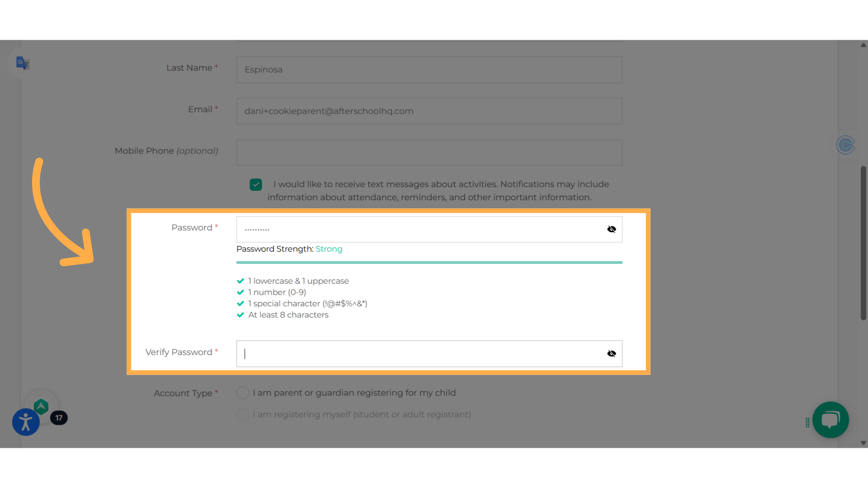Click the blue circular C extension icon
Image resolution: width=868 pixels, height=488 pixels.
pyautogui.click(x=845, y=145)
